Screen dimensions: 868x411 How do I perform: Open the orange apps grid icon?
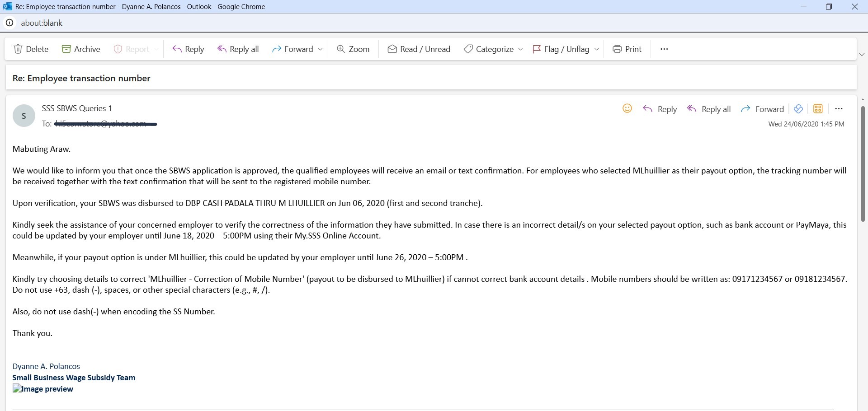(818, 108)
